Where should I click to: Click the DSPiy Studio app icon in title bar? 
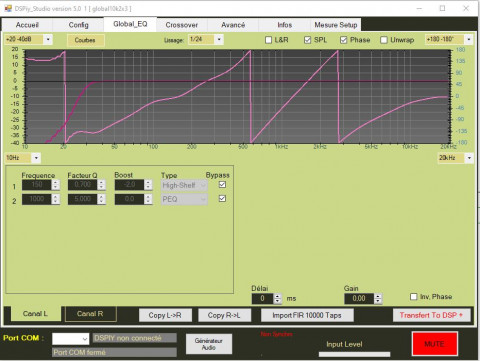8,8
